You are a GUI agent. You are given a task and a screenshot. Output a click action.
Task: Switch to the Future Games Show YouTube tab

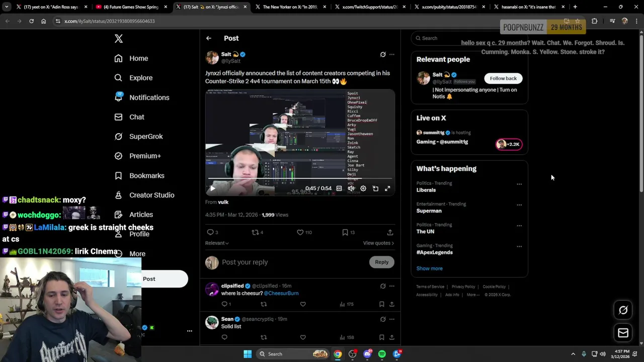point(130,7)
